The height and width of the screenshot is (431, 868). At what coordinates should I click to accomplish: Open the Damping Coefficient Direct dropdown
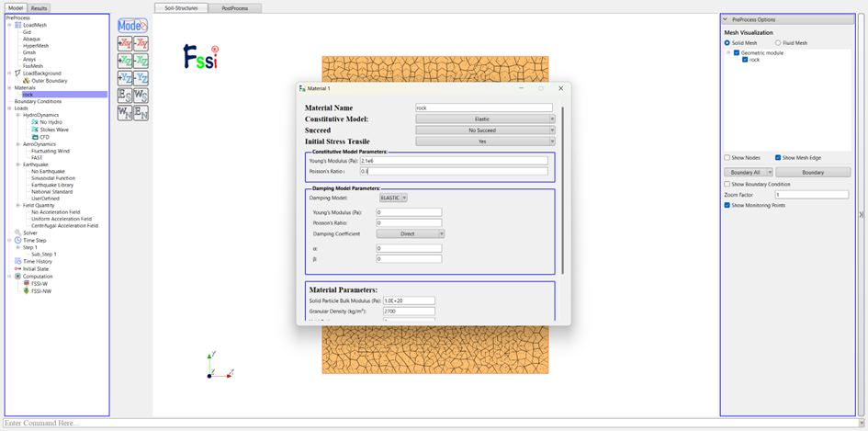click(411, 233)
